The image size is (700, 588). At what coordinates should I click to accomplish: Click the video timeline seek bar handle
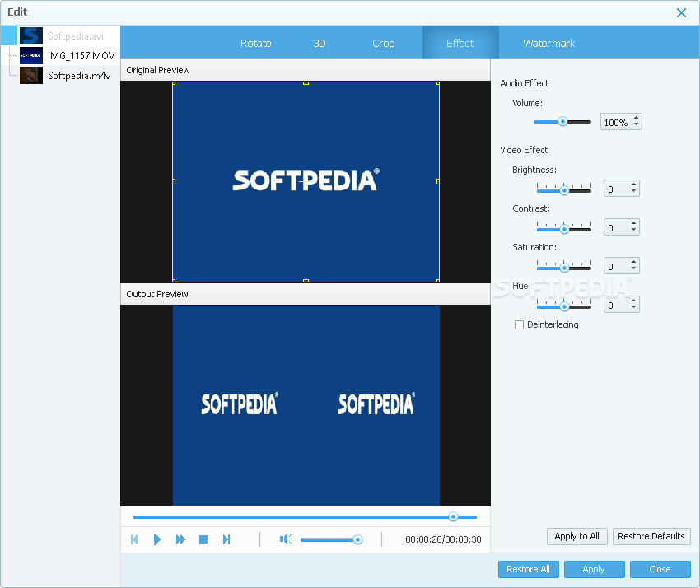453,516
